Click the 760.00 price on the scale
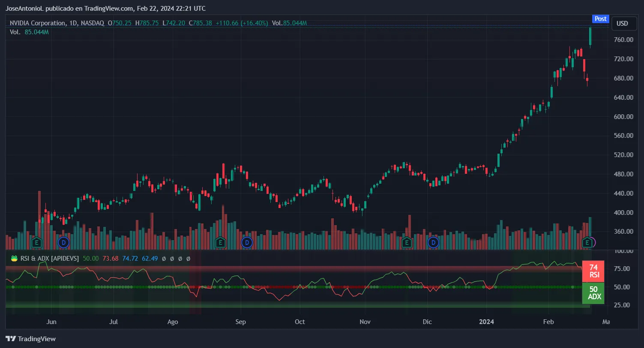The image size is (644, 348). [x=623, y=39]
